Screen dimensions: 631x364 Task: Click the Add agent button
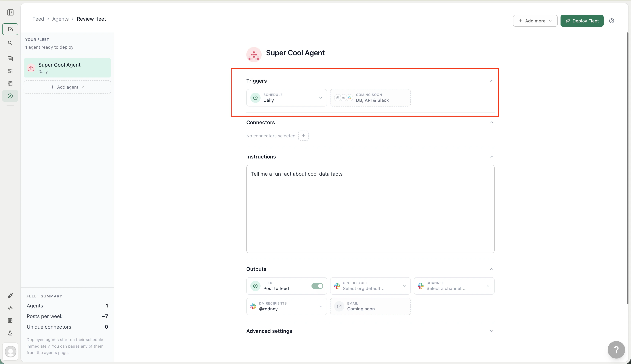click(67, 87)
